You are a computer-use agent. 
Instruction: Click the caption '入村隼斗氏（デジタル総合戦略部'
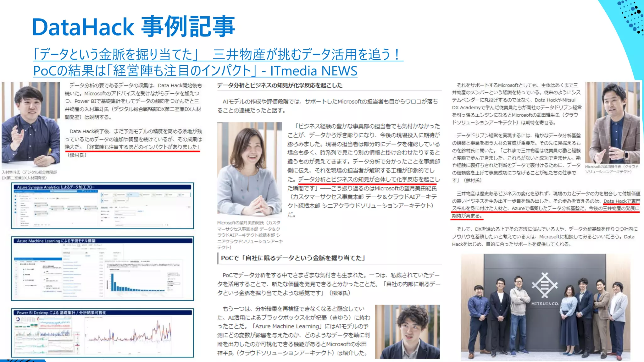tap(29, 172)
